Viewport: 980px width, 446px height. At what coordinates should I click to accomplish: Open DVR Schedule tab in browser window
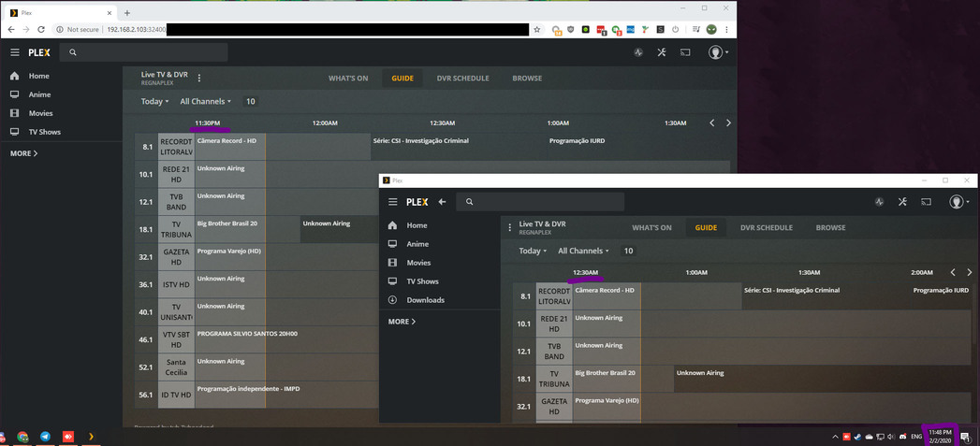tap(463, 79)
